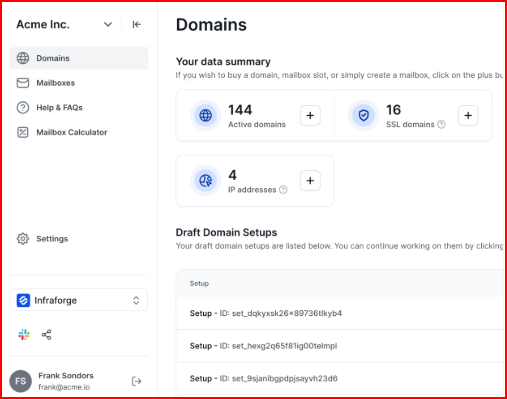Click the IP addresses globe-pin icon

(206, 180)
